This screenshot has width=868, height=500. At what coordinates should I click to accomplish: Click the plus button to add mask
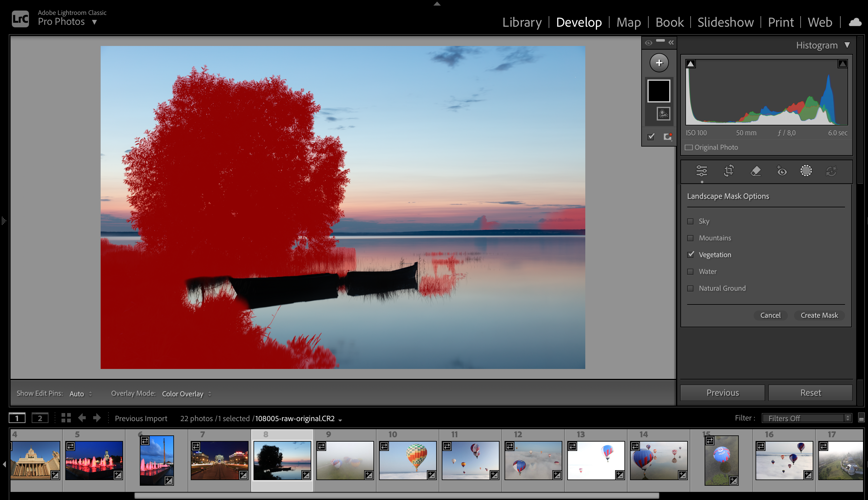(659, 63)
